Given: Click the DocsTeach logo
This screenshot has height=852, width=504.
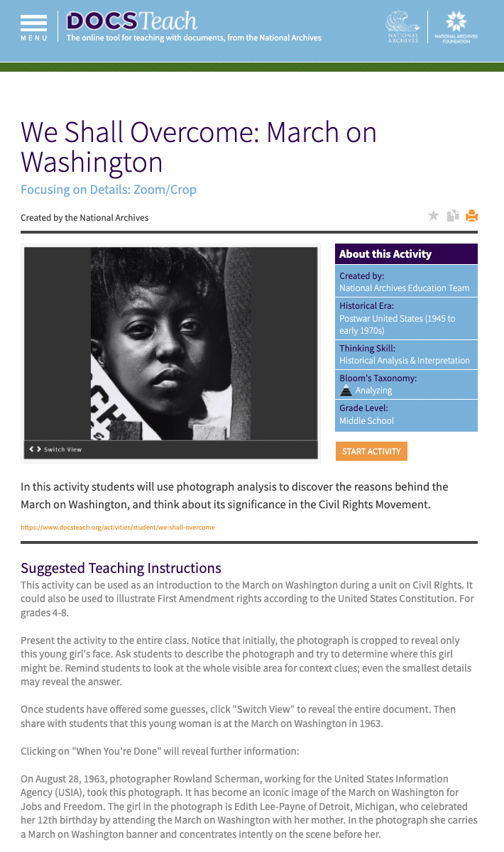Looking at the screenshot, I should [x=132, y=21].
